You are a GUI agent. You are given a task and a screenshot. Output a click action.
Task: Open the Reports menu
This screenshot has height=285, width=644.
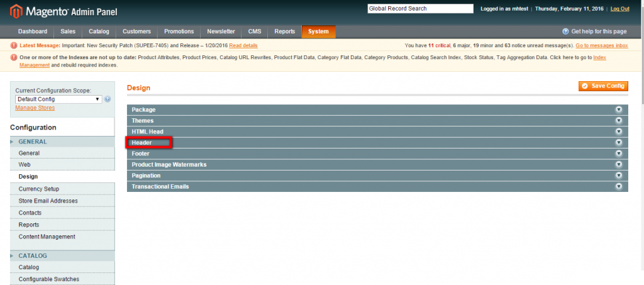[285, 31]
